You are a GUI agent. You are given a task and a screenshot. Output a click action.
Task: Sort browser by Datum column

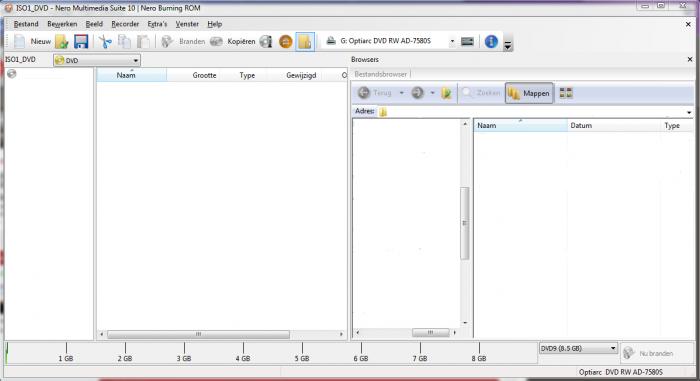pyautogui.click(x=614, y=126)
